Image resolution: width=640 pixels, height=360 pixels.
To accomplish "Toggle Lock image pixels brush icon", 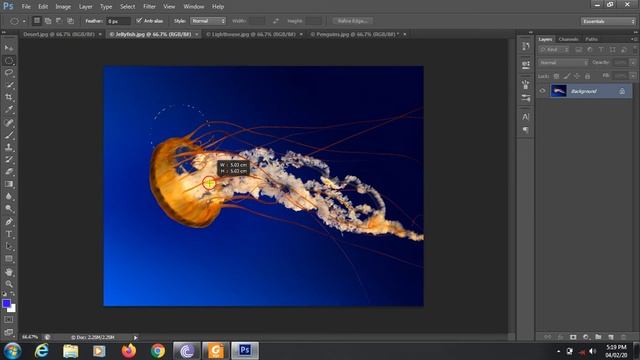I will click(567, 76).
